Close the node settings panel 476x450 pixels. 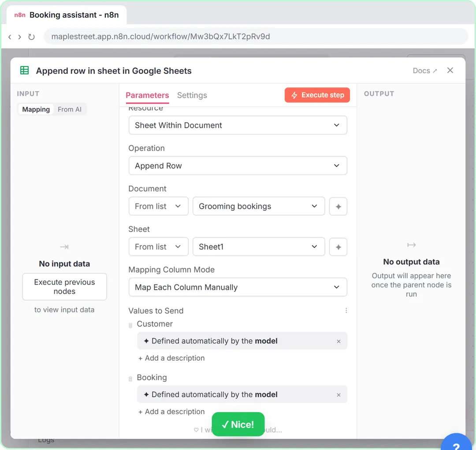[x=450, y=70]
